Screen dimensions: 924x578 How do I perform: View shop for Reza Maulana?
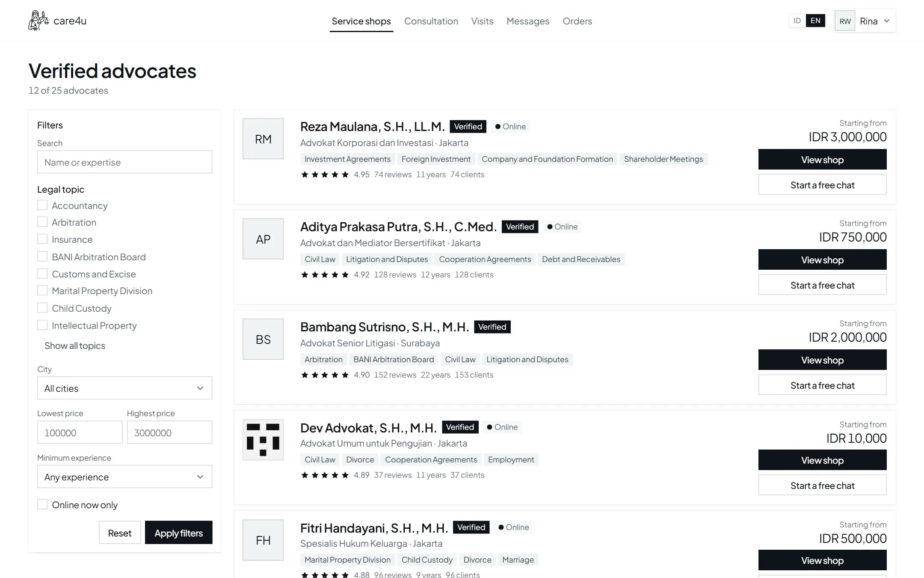tap(822, 159)
